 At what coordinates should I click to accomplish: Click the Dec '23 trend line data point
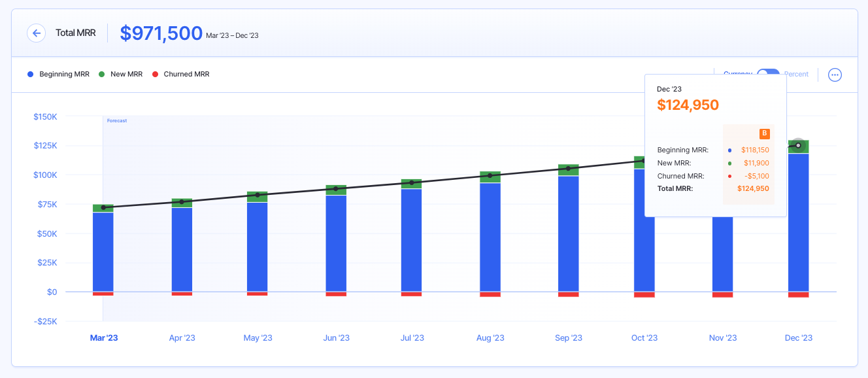pos(798,145)
